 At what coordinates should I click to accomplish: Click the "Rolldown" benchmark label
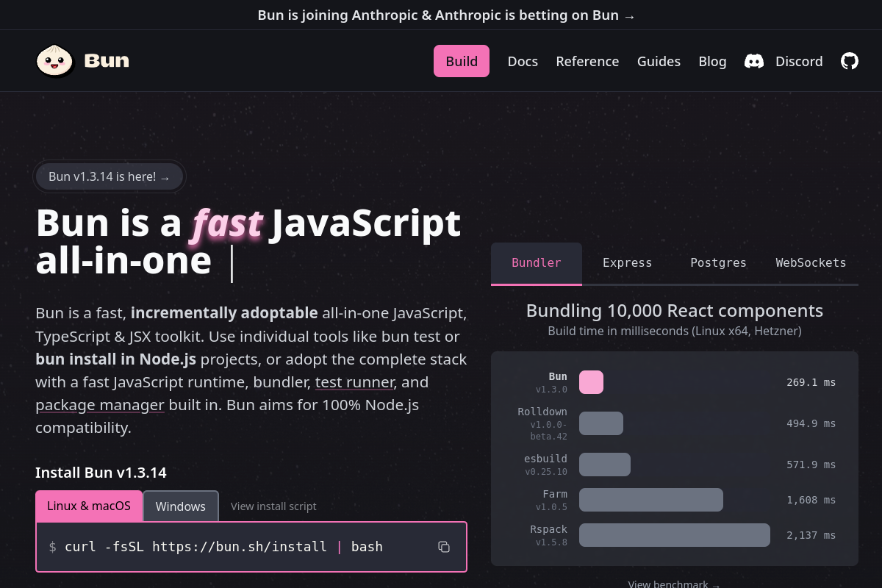tap(542, 412)
